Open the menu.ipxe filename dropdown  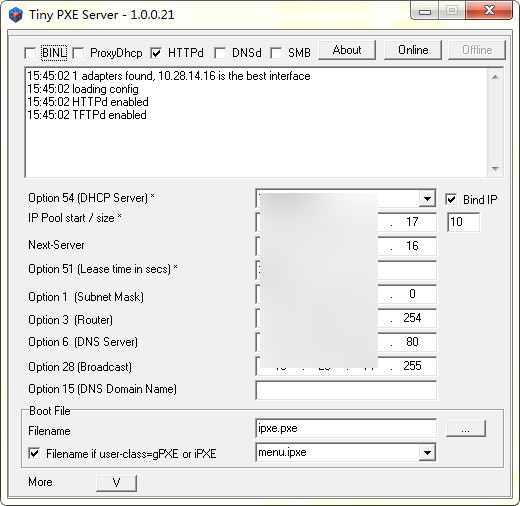[427, 453]
